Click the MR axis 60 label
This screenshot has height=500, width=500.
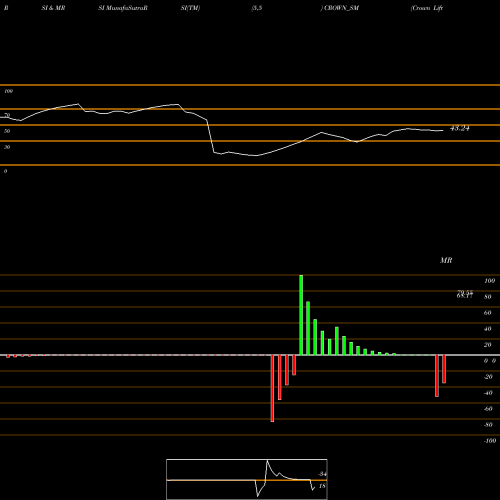point(488,313)
